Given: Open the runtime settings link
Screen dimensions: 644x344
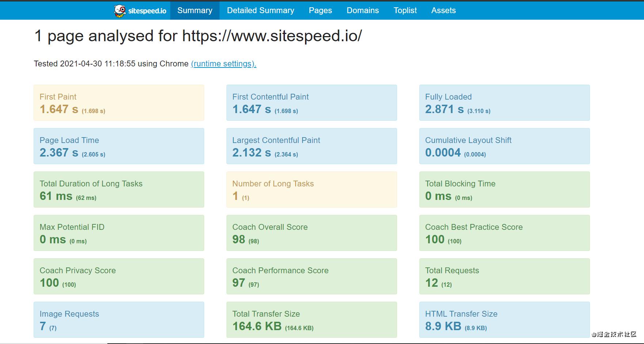Looking at the screenshot, I should coord(224,64).
